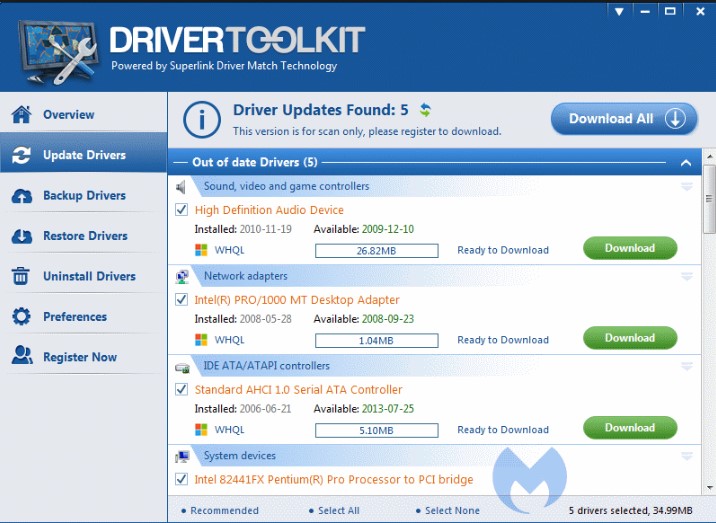Click the scrollbar down arrow
716x523 pixels.
click(x=709, y=487)
